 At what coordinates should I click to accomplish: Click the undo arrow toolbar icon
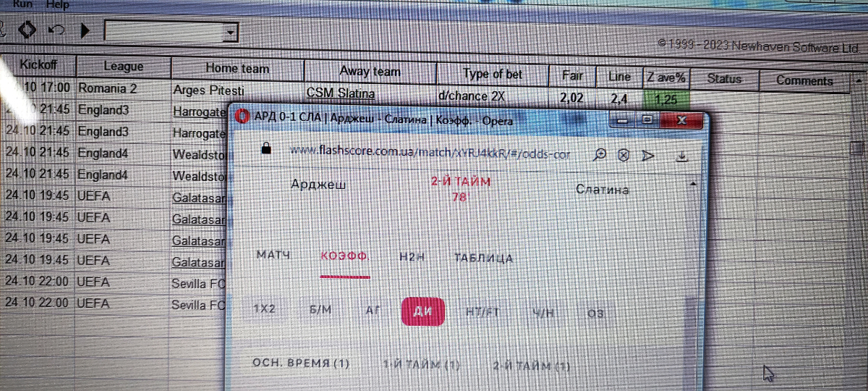pyautogui.click(x=56, y=30)
